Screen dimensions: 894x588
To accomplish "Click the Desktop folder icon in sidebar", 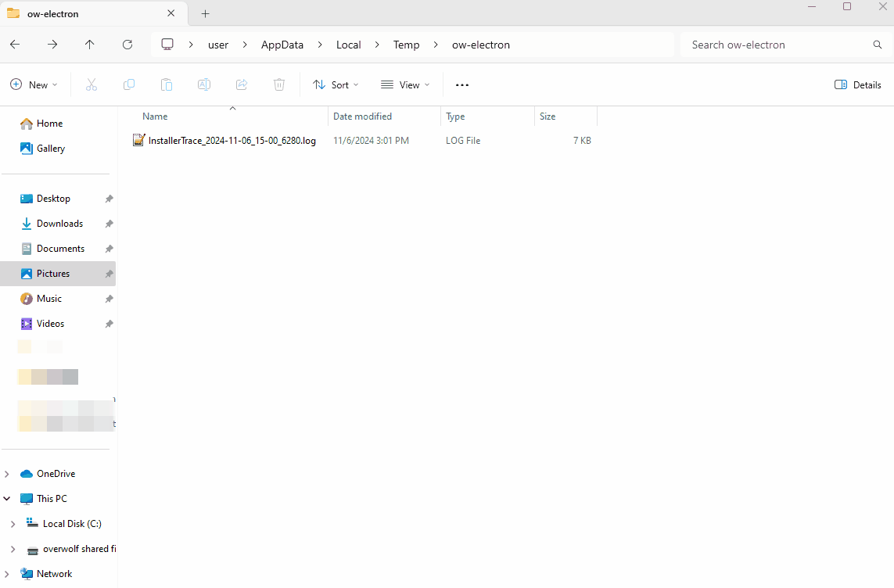I will coord(27,199).
